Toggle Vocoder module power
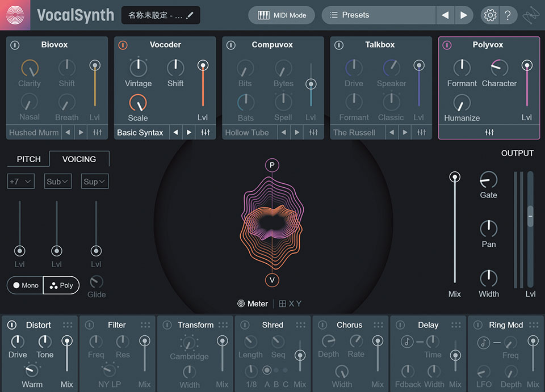The width and height of the screenshot is (545, 392). [x=123, y=45]
